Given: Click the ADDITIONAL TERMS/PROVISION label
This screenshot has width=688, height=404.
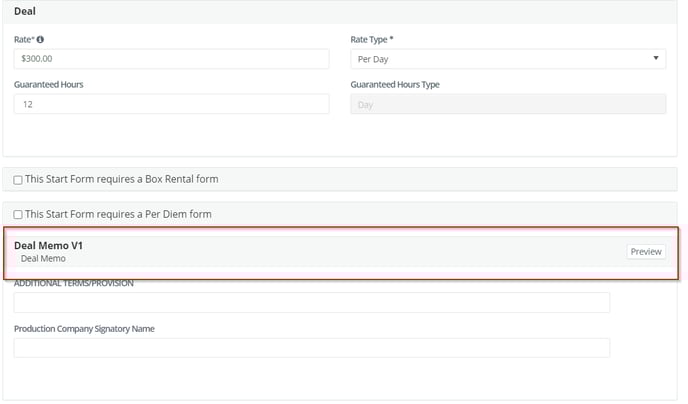Looking at the screenshot, I should pos(74,283).
